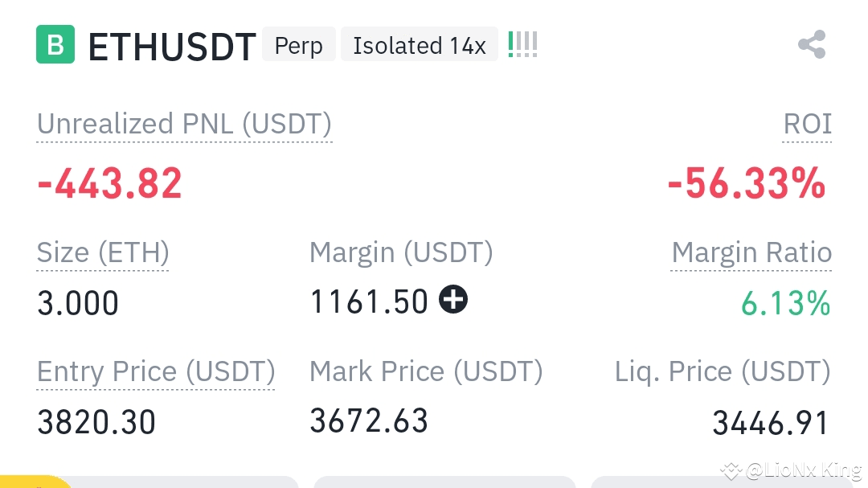The width and height of the screenshot is (868, 488).
Task: Select the ETHUSDT symbol name
Action: coord(171,47)
